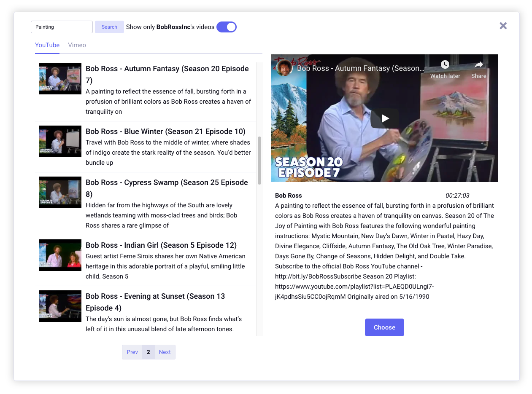Go to the Next results page
This screenshot has height=394, width=532.
point(165,352)
